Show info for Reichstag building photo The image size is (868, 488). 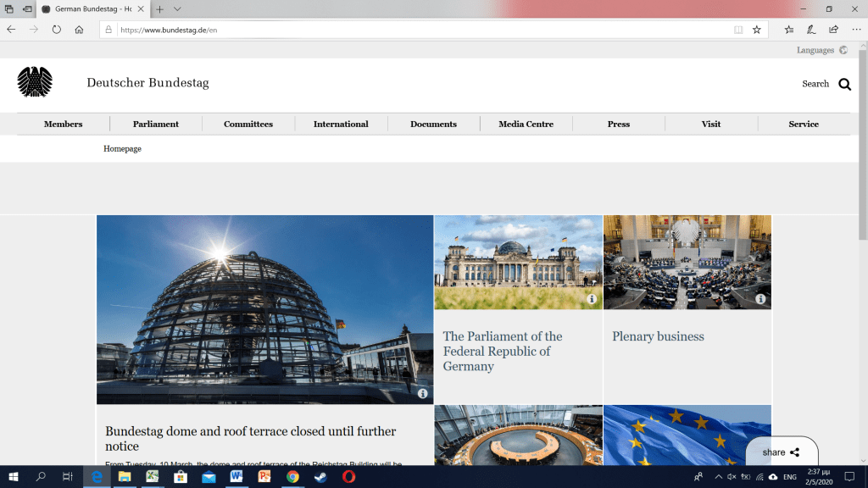click(x=592, y=299)
